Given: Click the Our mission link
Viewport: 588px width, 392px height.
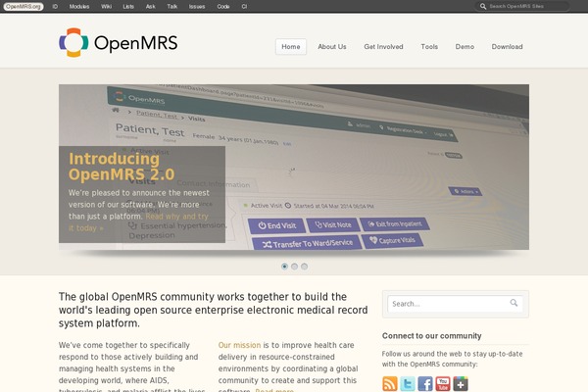Looking at the screenshot, I should 239,345.
